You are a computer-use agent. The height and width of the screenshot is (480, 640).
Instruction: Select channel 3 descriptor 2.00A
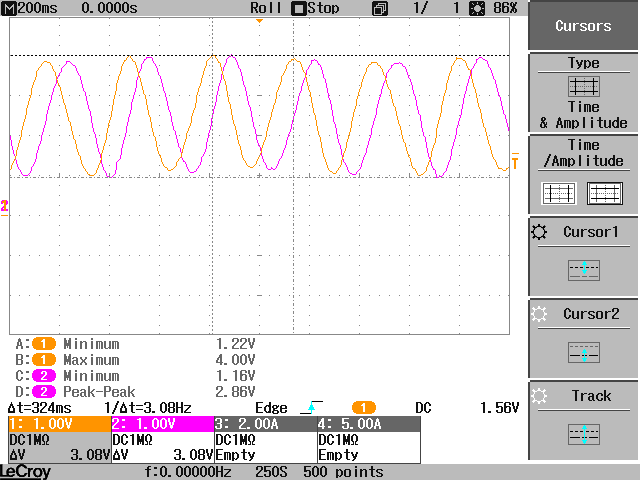[x=266, y=424]
